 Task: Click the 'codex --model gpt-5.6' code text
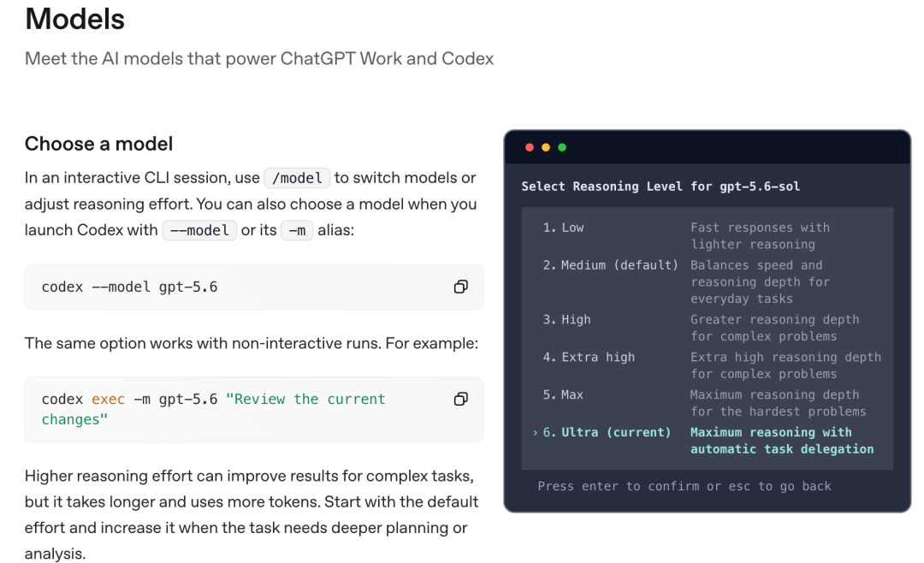point(130,287)
